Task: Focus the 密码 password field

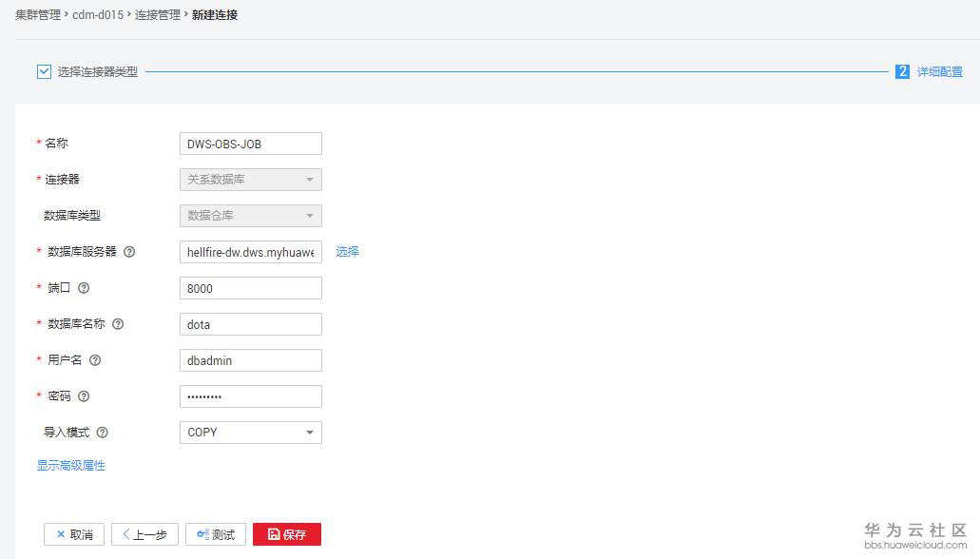Action: pos(251,396)
